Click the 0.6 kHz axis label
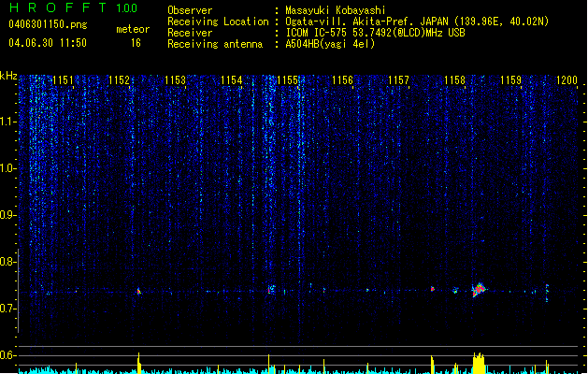 click(x=8, y=355)
